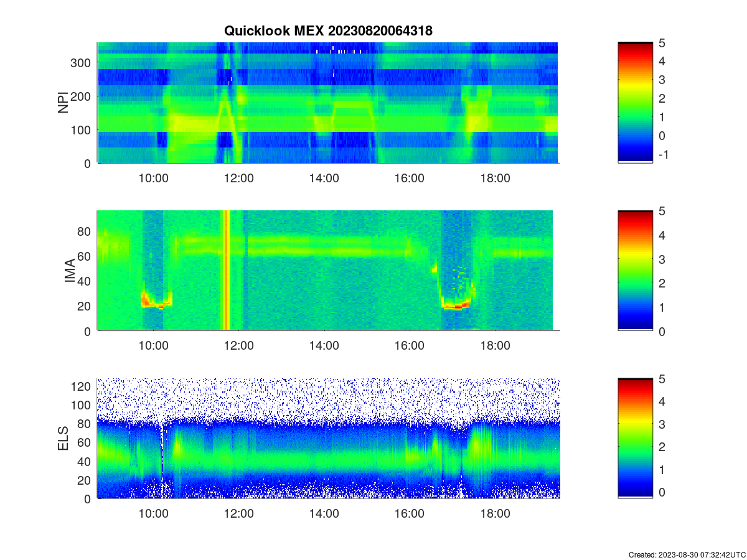Click 18:00 tick under the NPI plot
The image size is (747, 560).
tap(495, 178)
